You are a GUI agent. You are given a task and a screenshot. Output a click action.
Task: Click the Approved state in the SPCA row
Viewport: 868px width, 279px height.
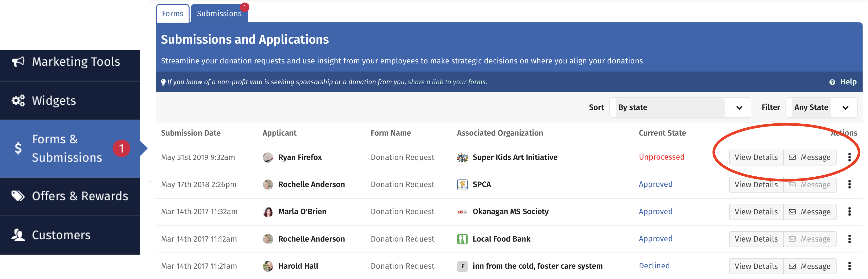(655, 184)
